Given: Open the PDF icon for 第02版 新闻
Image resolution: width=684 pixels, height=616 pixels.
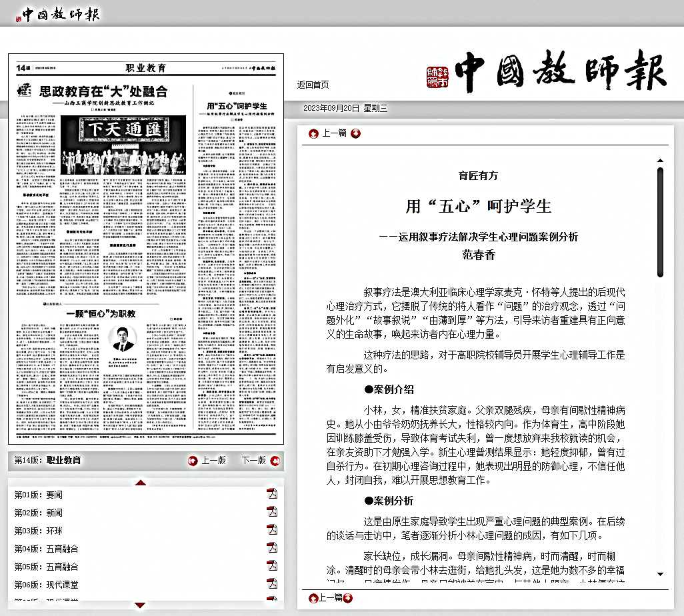Looking at the screenshot, I should 272,512.
